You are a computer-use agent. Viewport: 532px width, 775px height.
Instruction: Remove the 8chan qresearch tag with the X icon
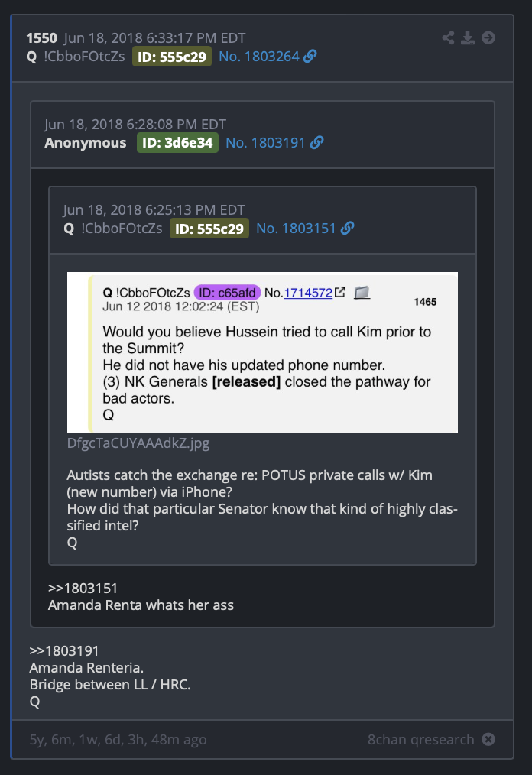click(x=488, y=739)
